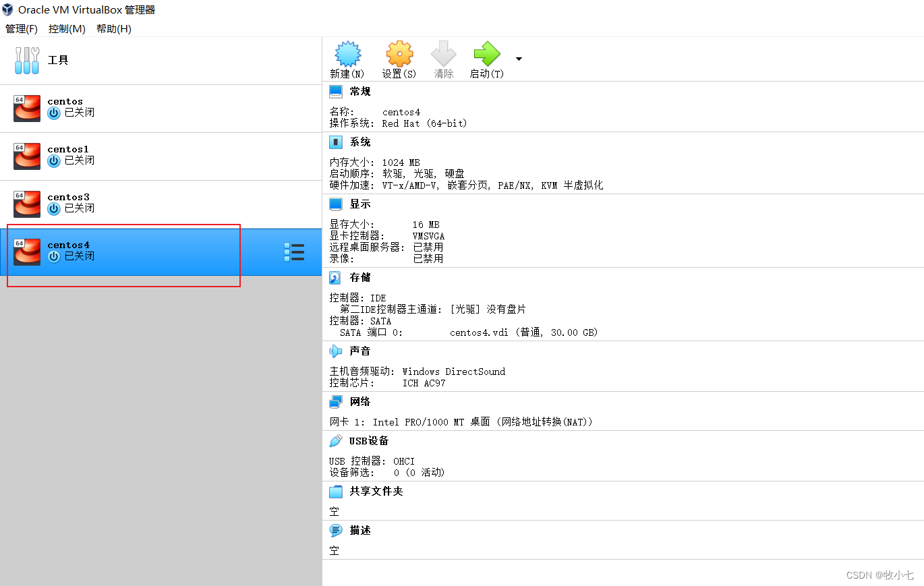Click the power state icon of centos1
Viewport: 924px width, 586px height.
(54, 161)
